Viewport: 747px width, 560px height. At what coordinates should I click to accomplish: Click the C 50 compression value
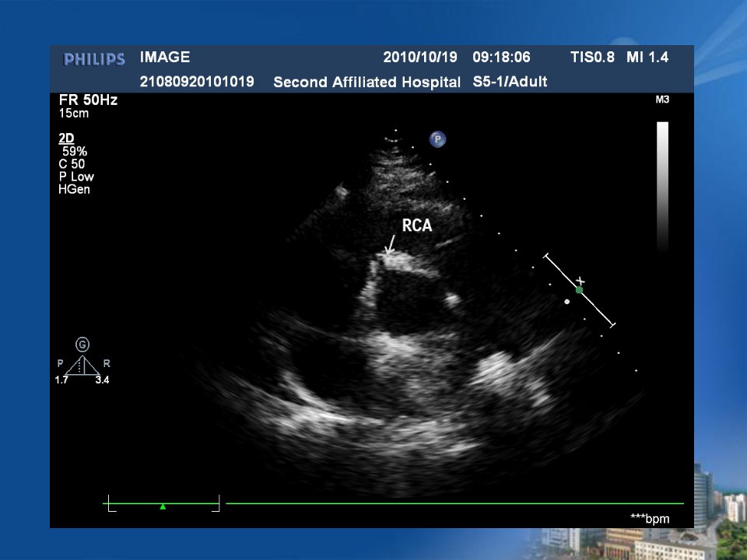click(72, 164)
